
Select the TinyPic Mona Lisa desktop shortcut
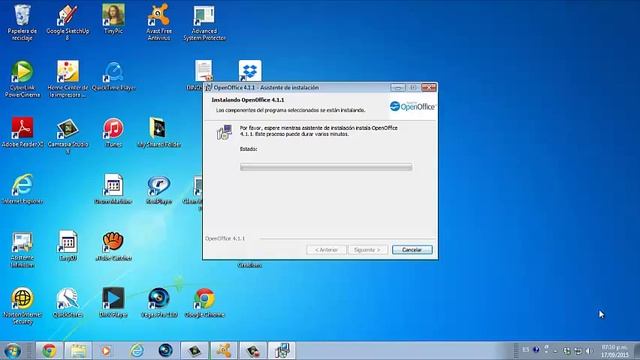click(x=113, y=19)
